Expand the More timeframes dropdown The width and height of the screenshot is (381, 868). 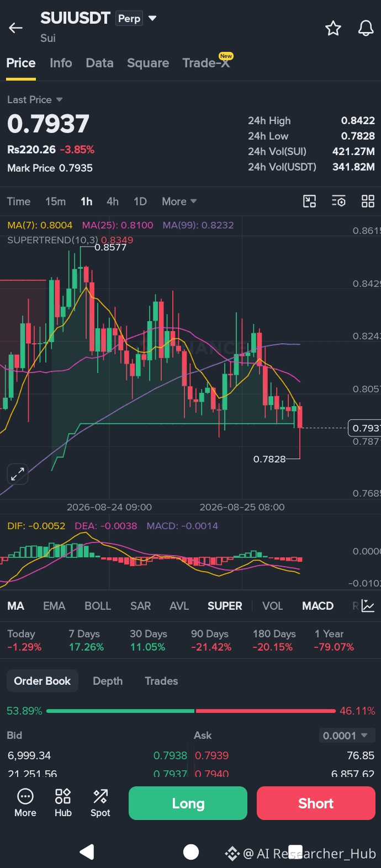[179, 201]
